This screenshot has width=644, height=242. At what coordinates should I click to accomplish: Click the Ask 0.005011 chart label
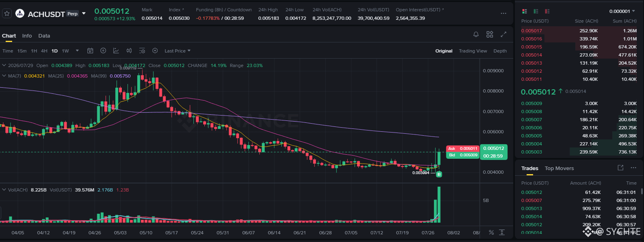(x=463, y=149)
